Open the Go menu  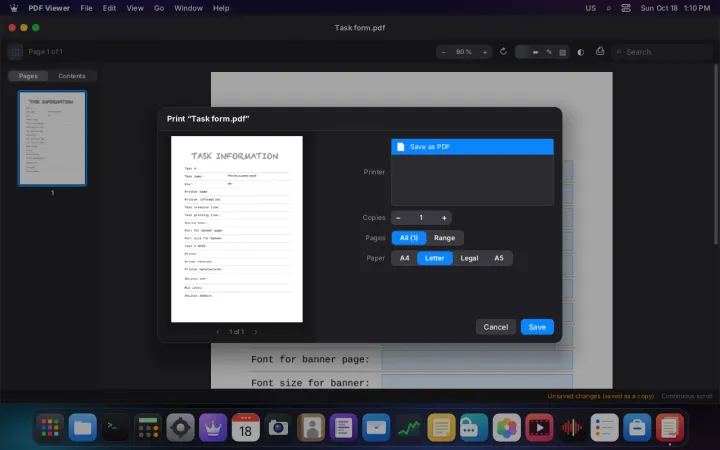click(159, 8)
